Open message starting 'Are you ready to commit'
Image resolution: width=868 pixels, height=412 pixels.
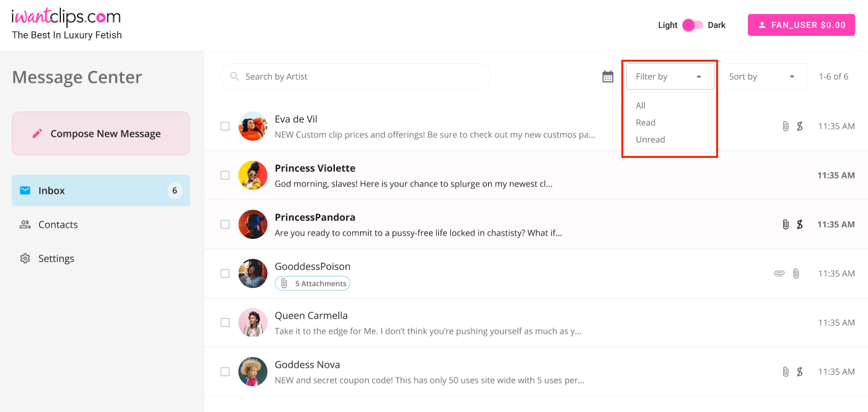pyautogui.click(x=418, y=233)
